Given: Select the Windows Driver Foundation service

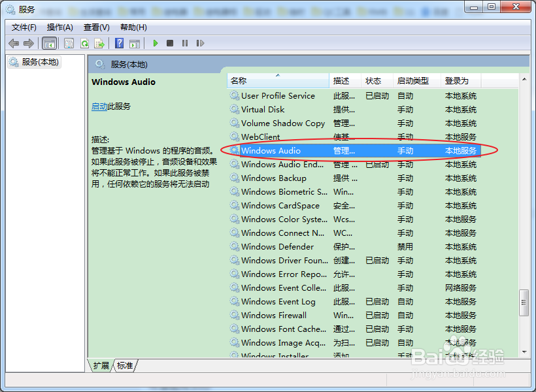Looking at the screenshot, I should [x=354, y=261].
